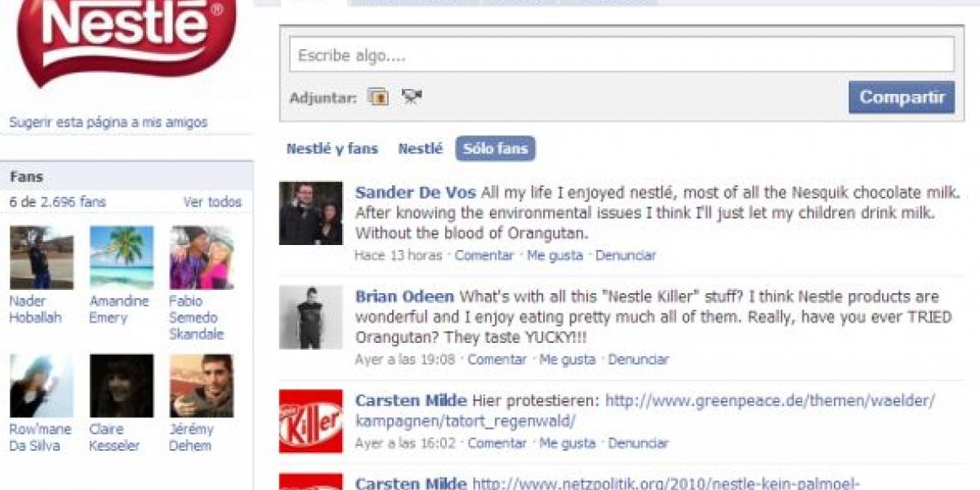980x490 pixels.
Task: Open 'Sugerir esta página a mis amigos'
Action: tap(108, 122)
